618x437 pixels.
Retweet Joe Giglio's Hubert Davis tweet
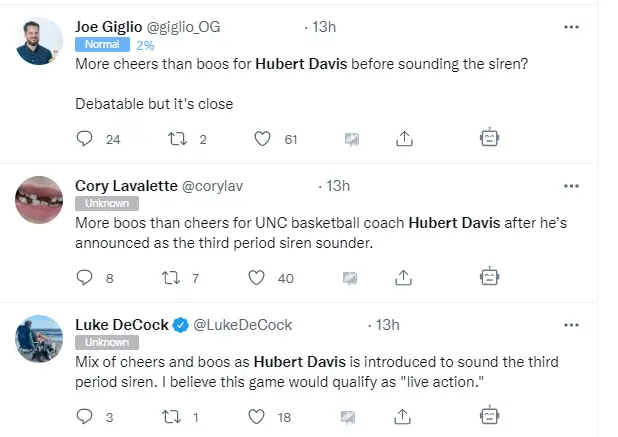[178, 139]
